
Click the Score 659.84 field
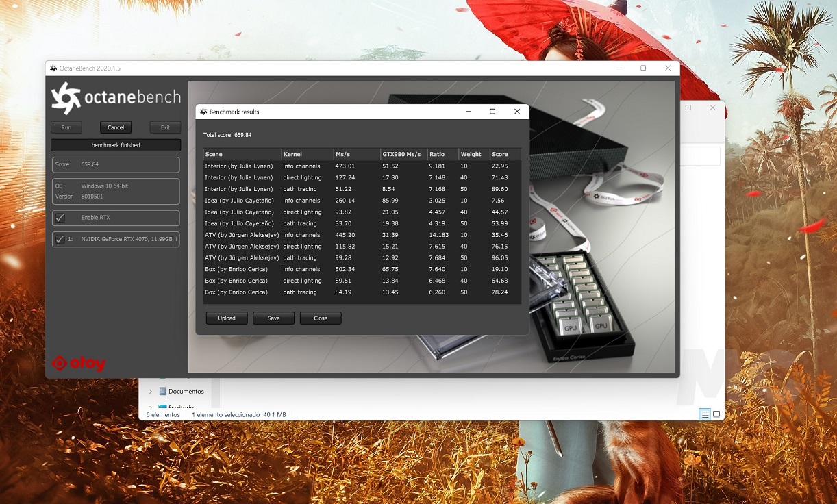(116, 165)
